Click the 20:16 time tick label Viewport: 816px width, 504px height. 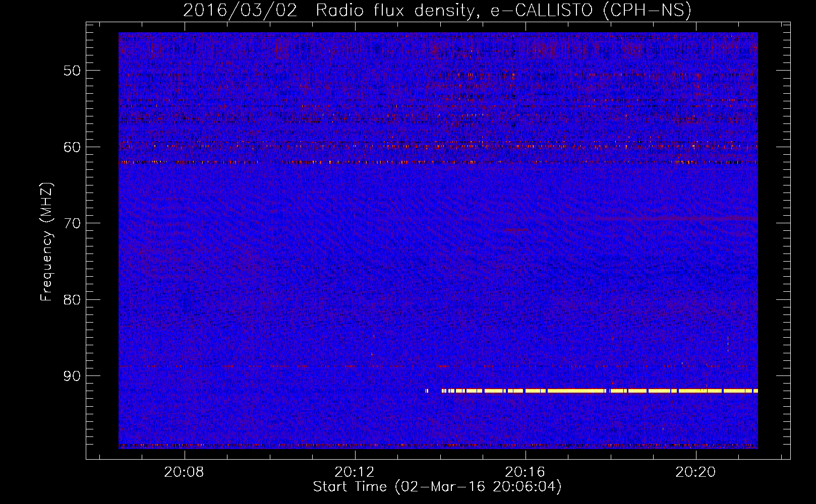[x=525, y=472]
